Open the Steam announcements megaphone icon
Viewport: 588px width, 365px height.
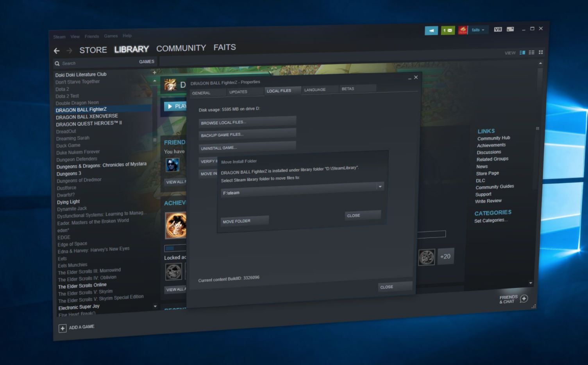(x=431, y=31)
